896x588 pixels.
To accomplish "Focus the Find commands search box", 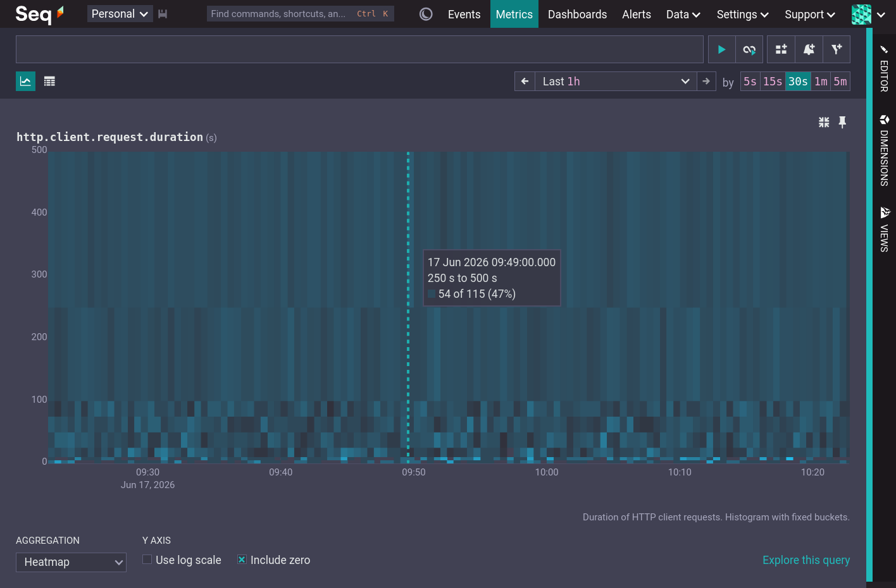I will pyautogui.click(x=300, y=14).
